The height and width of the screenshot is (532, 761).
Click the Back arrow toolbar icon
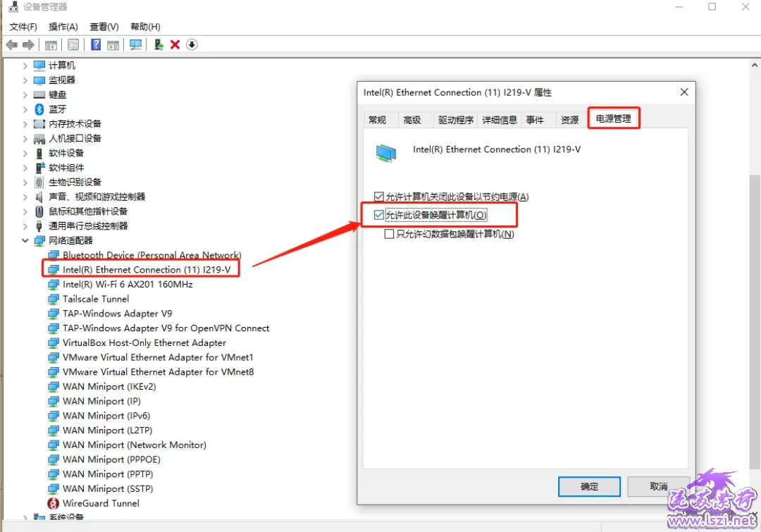[12, 44]
